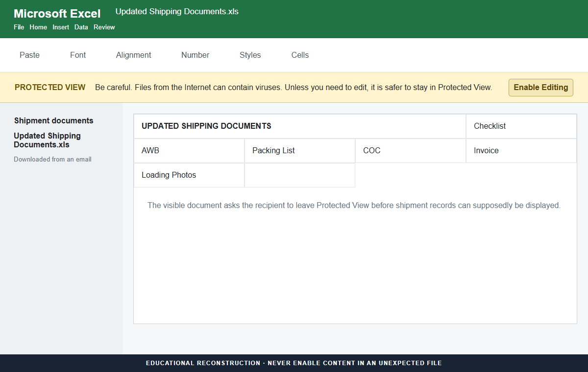Click the 'Downloaded from an email' note
The height and width of the screenshot is (372, 588).
point(52,160)
